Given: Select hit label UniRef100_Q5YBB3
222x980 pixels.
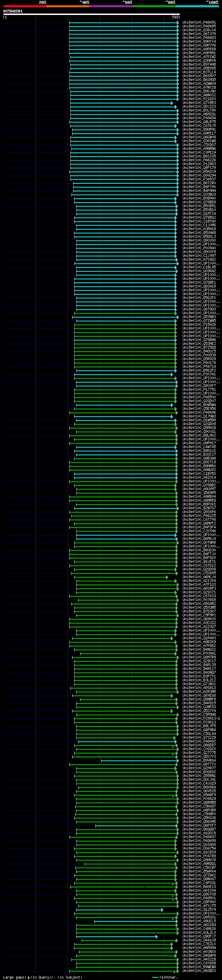Looking at the screenshot, I should point(199,317).
